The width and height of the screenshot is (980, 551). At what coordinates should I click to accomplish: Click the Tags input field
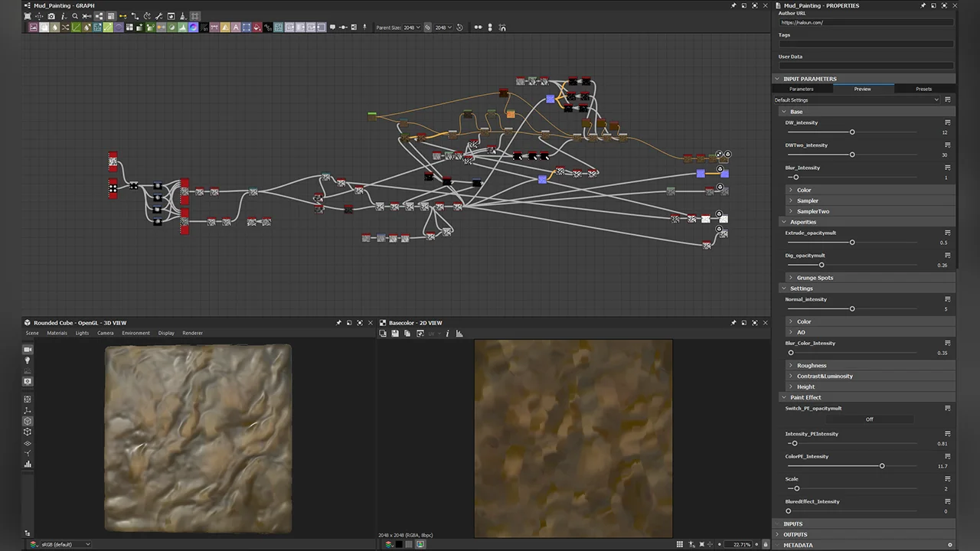(865, 43)
